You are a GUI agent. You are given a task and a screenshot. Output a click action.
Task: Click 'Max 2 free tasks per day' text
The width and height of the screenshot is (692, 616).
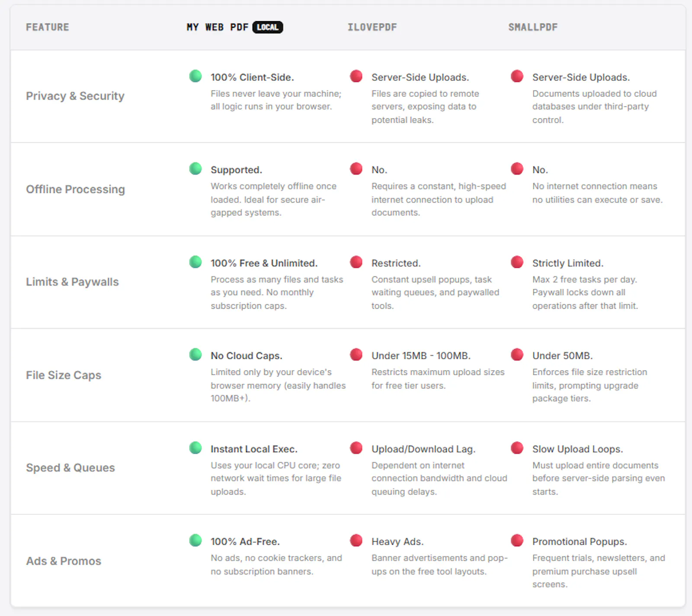click(585, 293)
